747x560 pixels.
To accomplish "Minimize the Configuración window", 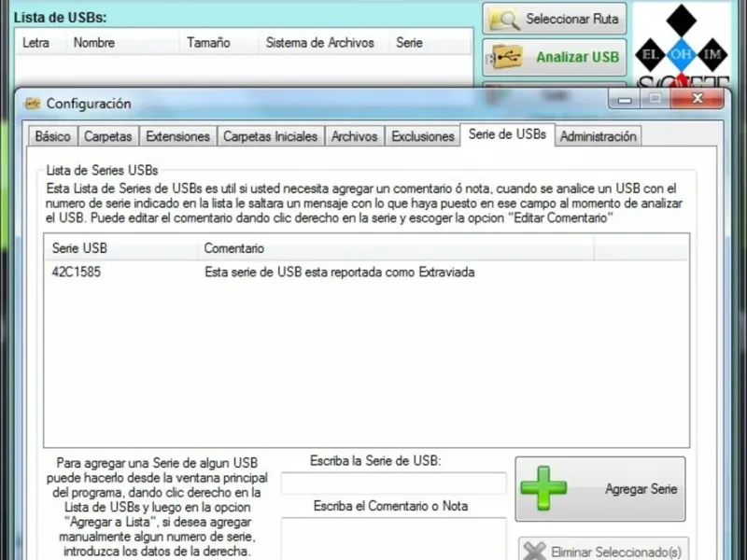I will (625, 99).
